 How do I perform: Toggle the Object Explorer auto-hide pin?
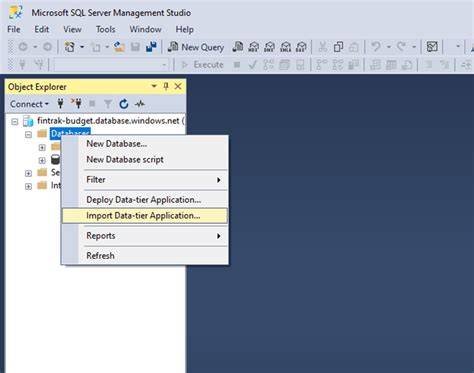pos(166,87)
